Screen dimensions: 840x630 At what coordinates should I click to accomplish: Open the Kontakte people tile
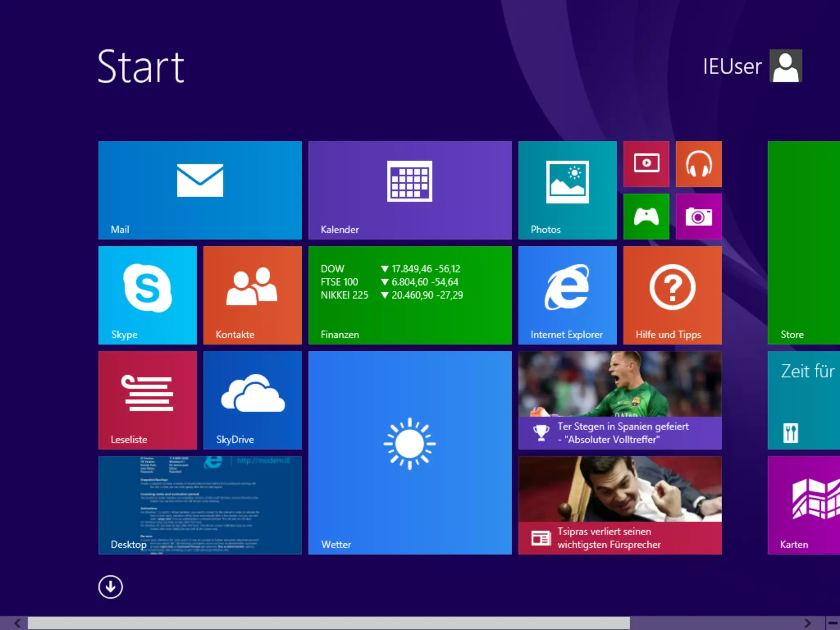(x=252, y=295)
